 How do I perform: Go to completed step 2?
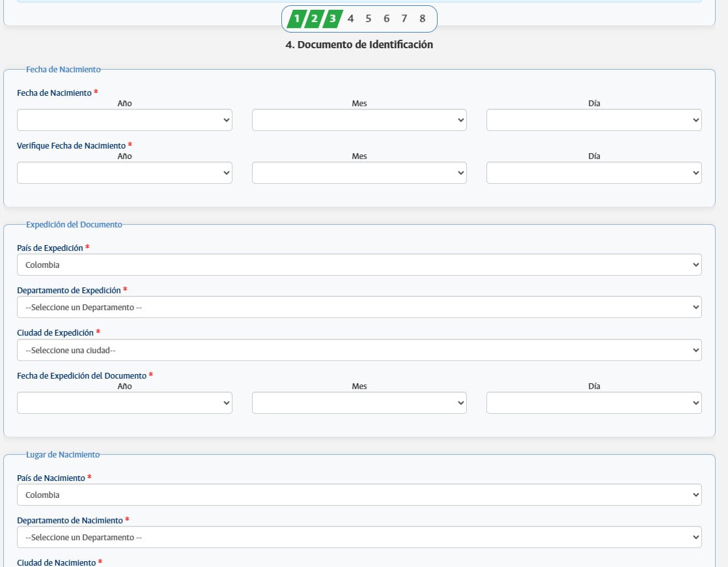(x=314, y=19)
